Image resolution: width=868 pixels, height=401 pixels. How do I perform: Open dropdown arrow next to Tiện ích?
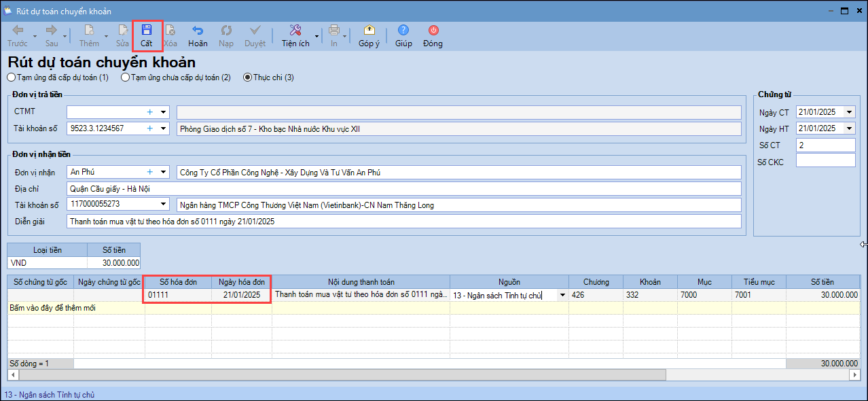[x=317, y=36]
